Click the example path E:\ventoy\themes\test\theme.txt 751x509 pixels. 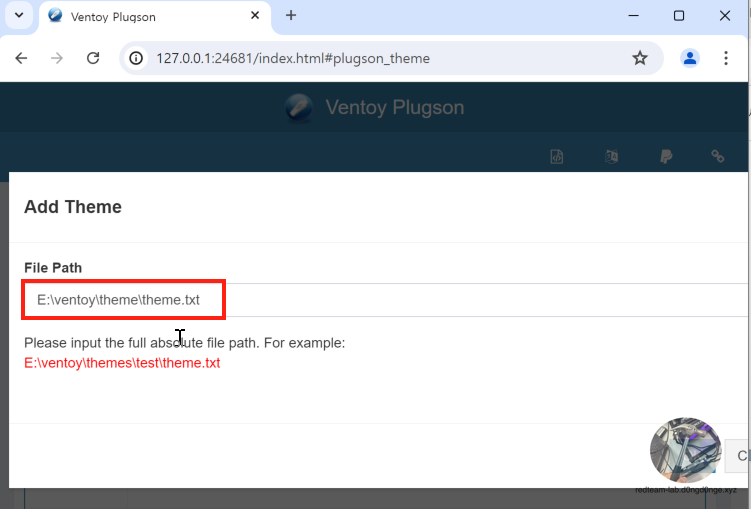click(x=122, y=363)
